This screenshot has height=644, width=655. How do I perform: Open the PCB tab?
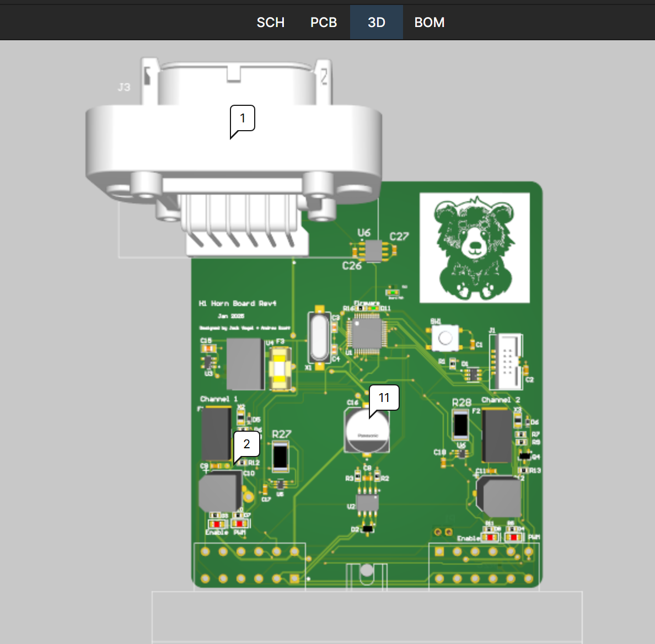point(323,23)
